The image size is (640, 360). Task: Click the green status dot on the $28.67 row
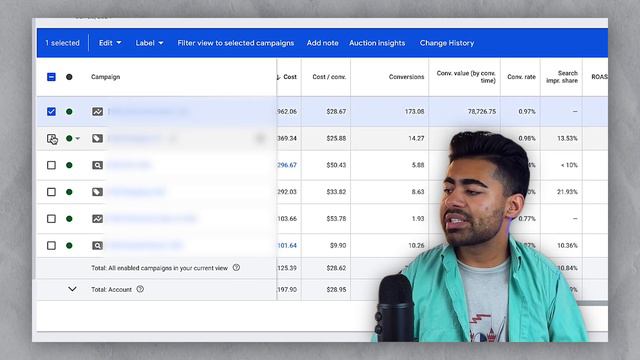click(69, 111)
